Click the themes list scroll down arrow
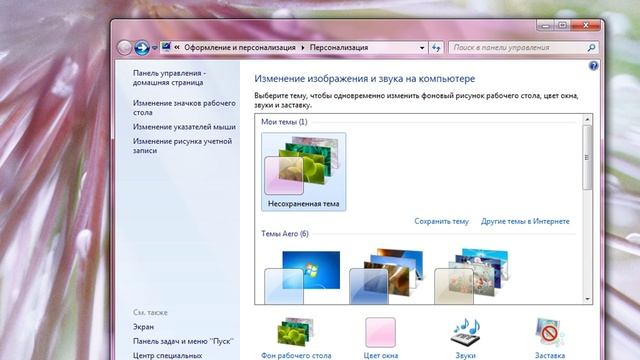This screenshot has height=360, width=640. pos(587,299)
